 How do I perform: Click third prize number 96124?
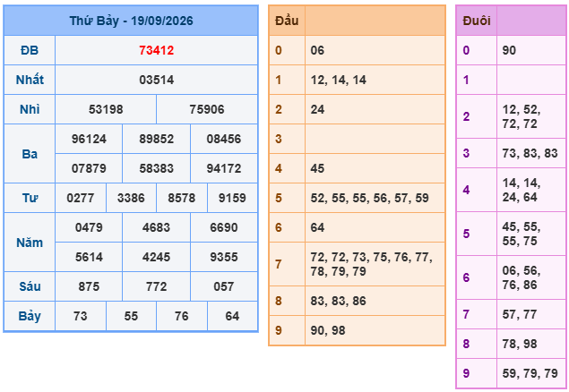[x=89, y=139]
